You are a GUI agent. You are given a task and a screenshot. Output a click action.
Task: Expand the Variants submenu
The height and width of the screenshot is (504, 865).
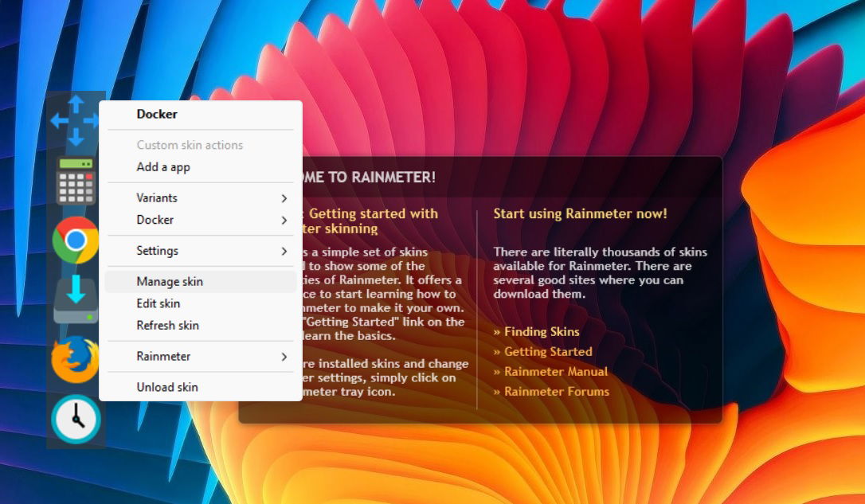(x=157, y=197)
